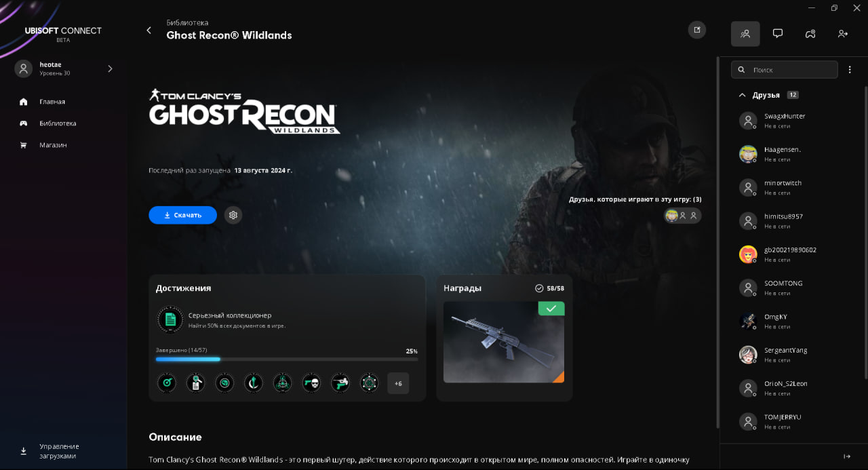Open the Награды rewards heading
The width and height of the screenshot is (868, 470).
coord(462,288)
